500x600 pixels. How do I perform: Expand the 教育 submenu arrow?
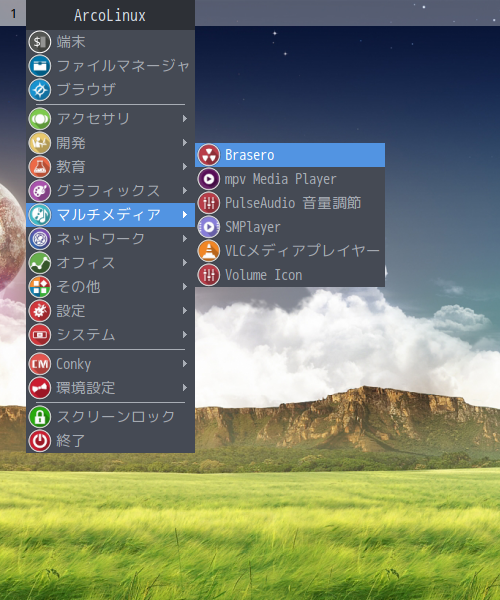(x=185, y=167)
